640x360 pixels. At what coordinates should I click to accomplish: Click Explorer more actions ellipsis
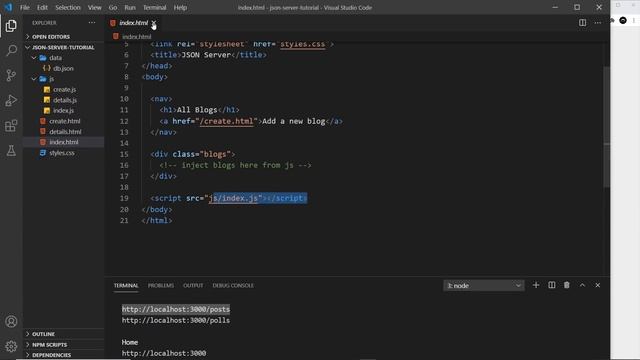click(92, 23)
